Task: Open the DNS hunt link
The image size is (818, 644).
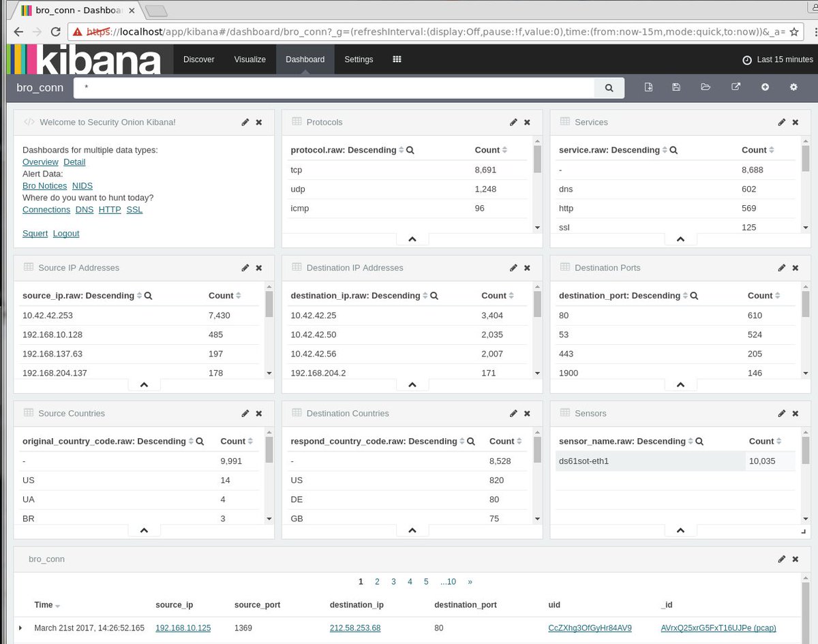Action: pyautogui.click(x=85, y=209)
